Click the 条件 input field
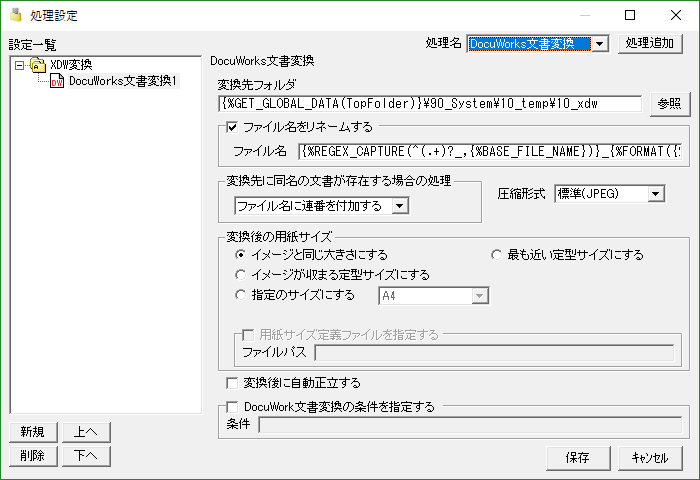 tap(470, 424)
